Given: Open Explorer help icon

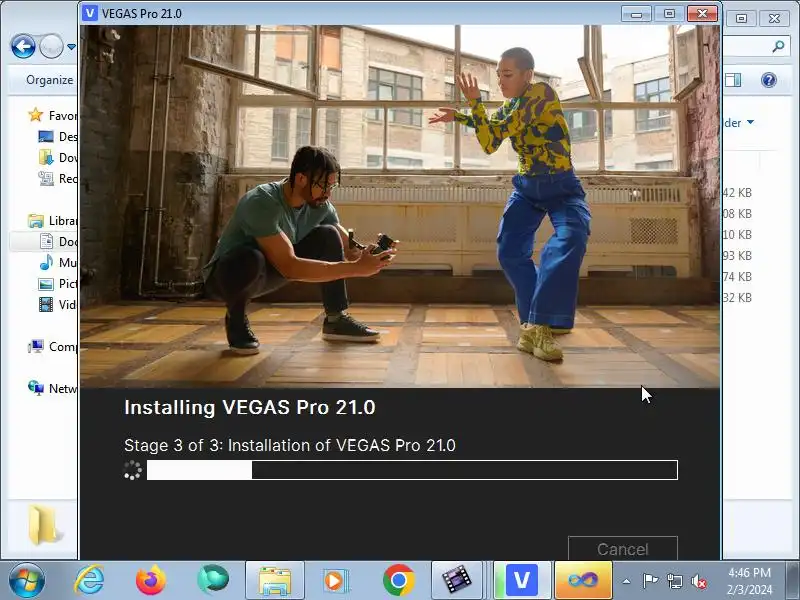Looking at the screenshot, I should (768, 80).
